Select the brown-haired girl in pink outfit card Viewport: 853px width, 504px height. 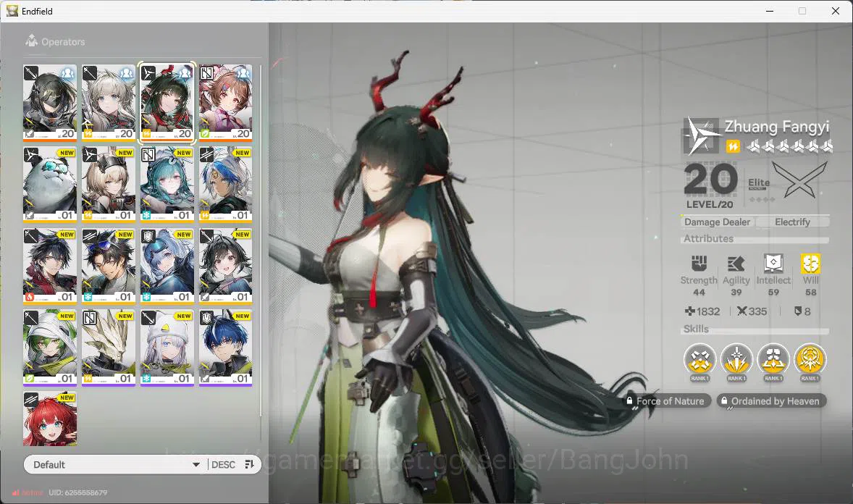(x=226, y=103)
